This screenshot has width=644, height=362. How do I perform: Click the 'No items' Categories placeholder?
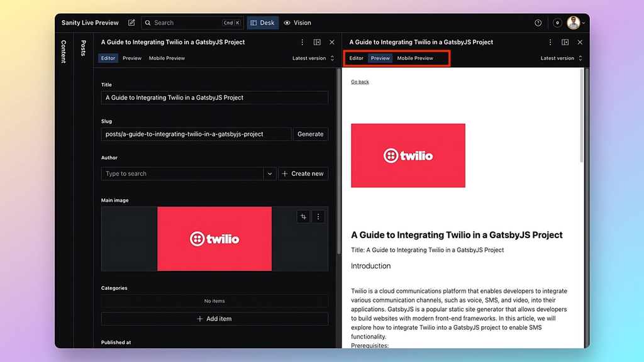(x=214, y=301)
